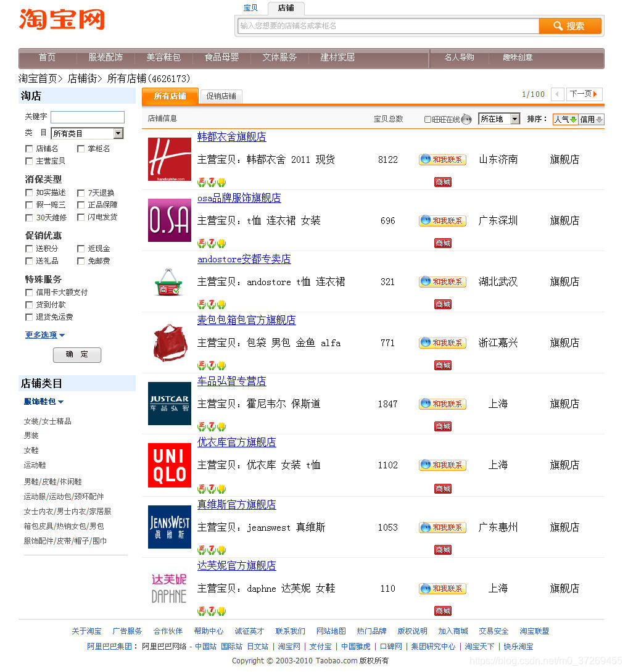Open 食品母婴 in navigation bar
Viewport: 628px width, 672px height.
point(221,57)
